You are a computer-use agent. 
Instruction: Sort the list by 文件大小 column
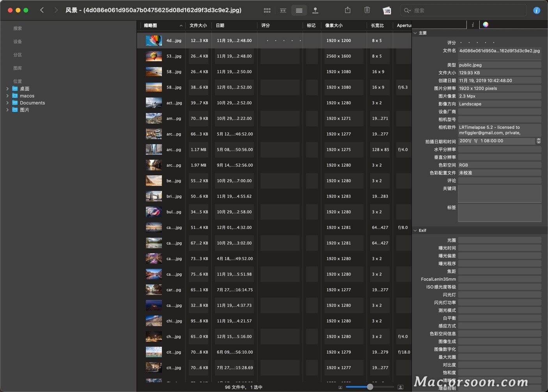click(x=198, y=25)
